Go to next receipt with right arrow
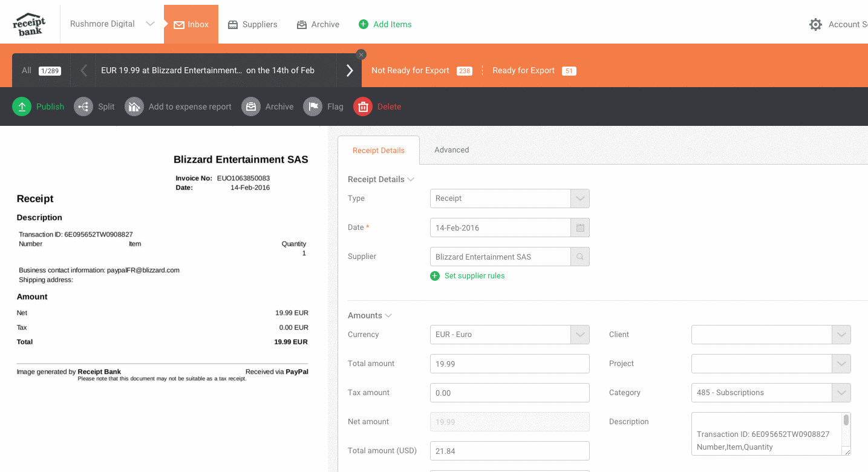 (350, 70)
